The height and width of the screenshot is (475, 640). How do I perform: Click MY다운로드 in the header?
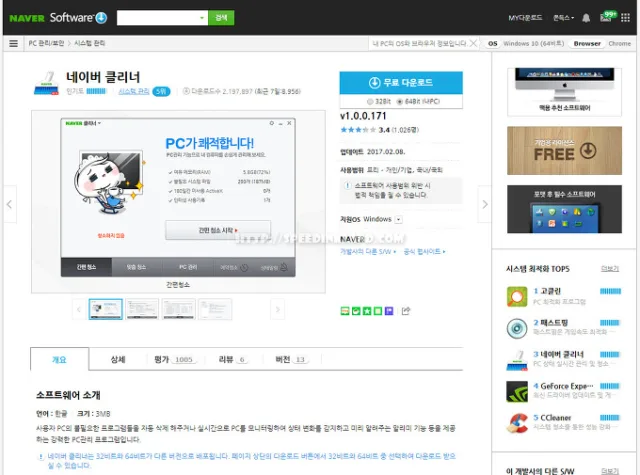tap(525, 18)
